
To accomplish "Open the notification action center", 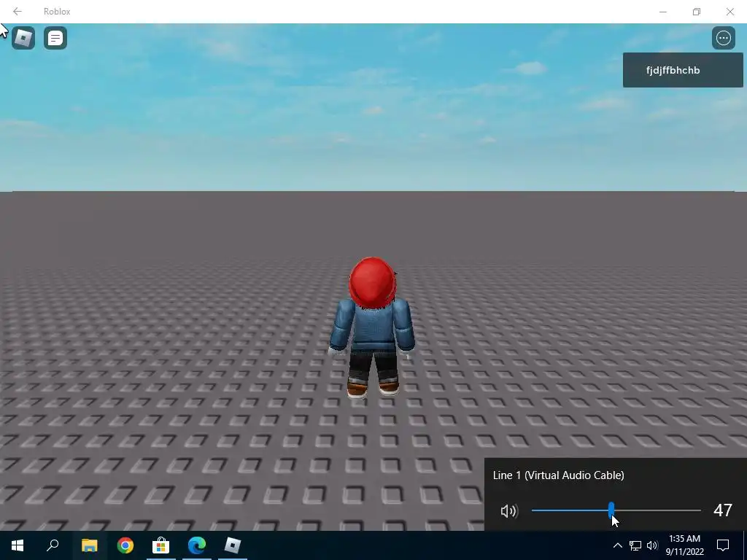I will click(x=723, y=545).
